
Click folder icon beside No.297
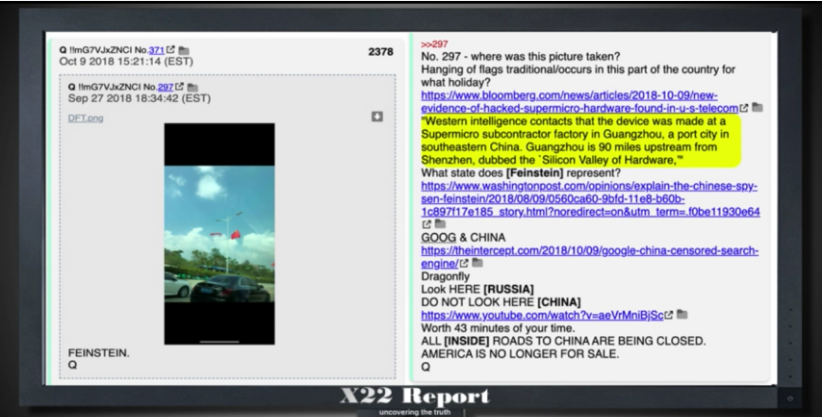pos(192,88)
